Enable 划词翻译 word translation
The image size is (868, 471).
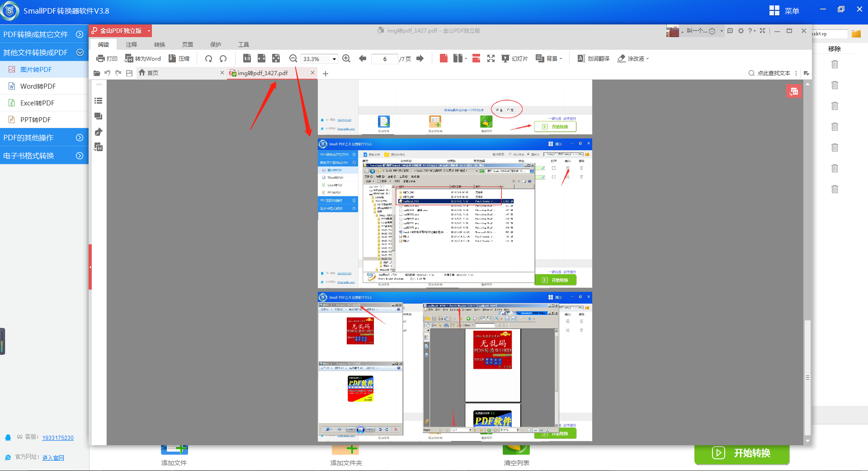(x=593, y=58)
